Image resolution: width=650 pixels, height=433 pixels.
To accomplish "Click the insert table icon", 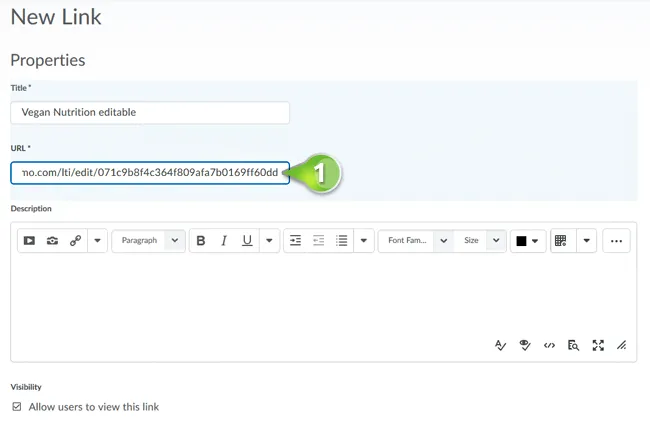I will (x=560, y=240).
